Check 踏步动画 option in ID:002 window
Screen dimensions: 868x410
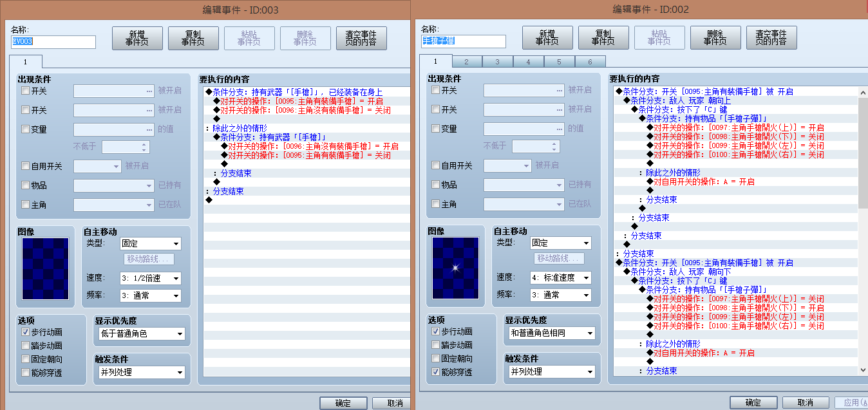click(x=436, y=345)
